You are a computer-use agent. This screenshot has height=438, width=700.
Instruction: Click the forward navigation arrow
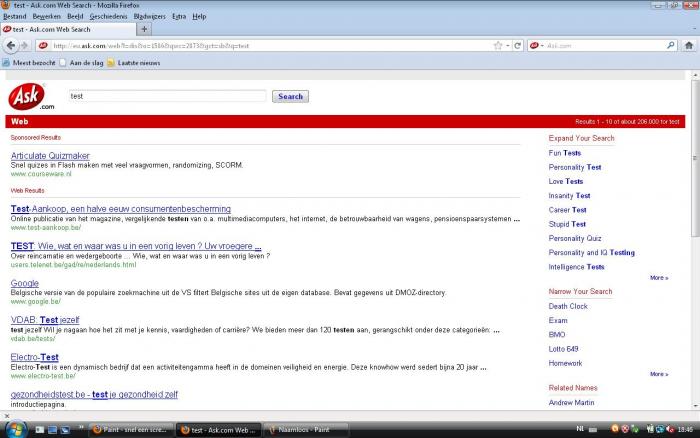24,46
